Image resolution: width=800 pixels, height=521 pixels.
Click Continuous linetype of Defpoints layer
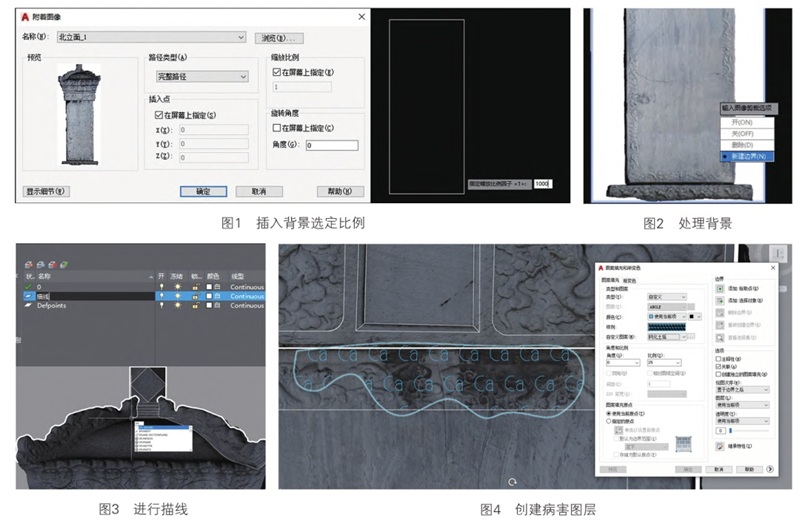(246, 305)
